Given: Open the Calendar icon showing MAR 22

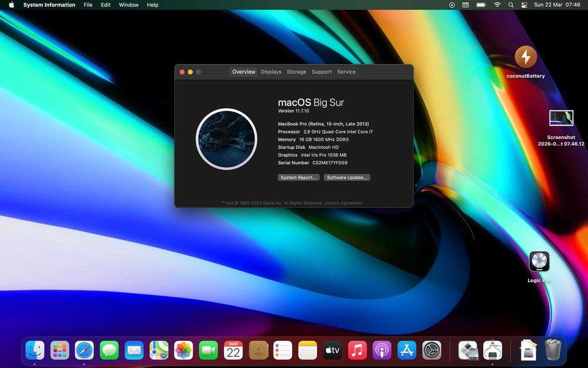Looking at the screenshot, I should (x=233, y=350).
